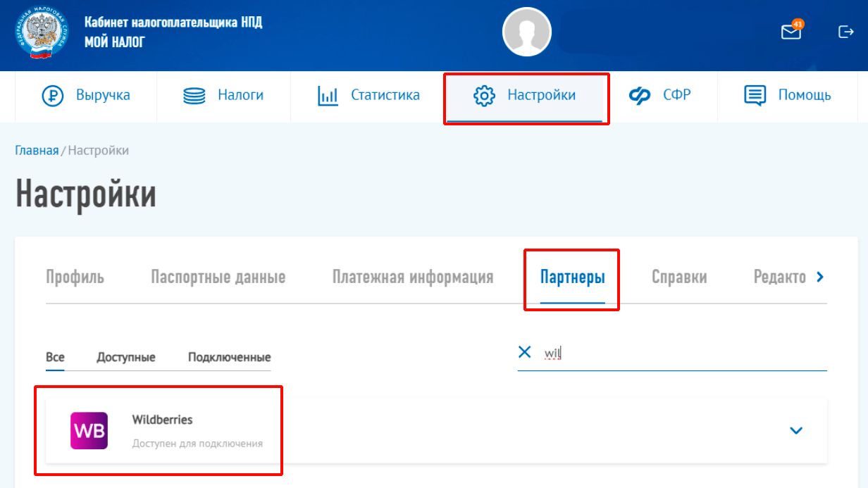Click the Wildberries partner name
This screenshot has width=868, height=488.
[162, 420]
